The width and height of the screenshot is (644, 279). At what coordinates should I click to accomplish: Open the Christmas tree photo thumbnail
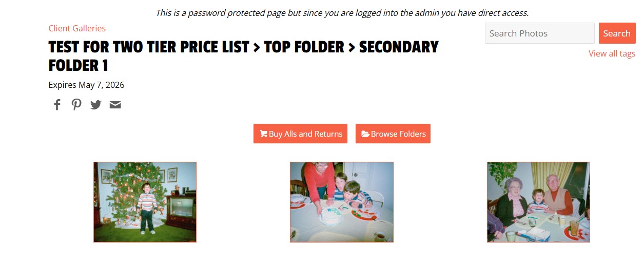(x=145, y=202)
